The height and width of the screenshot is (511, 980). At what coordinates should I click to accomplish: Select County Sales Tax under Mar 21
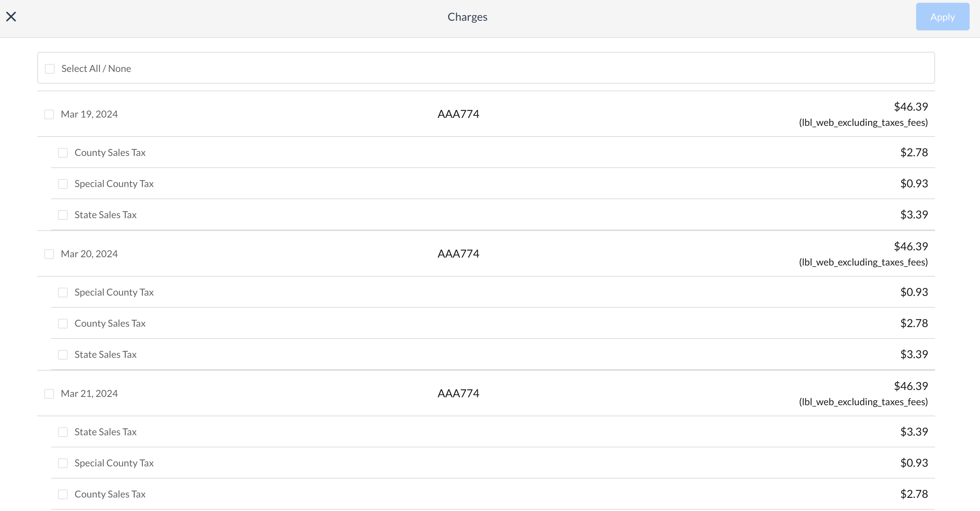[63, 494]
